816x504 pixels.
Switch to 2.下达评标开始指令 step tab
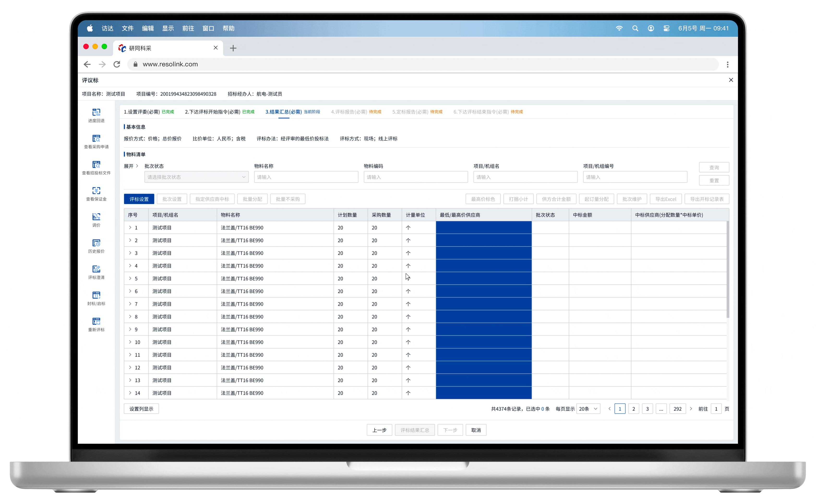(219, 112)
